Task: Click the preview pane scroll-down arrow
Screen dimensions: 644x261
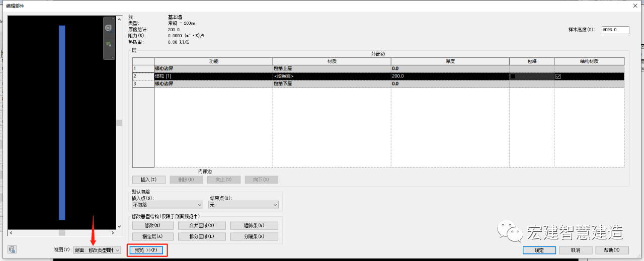Action: click(x=119, y=226)
